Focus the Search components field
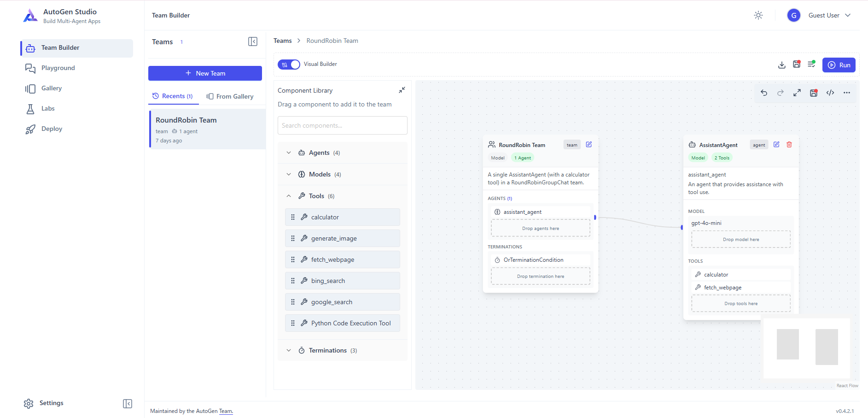This screenshot has width=868, height=418. (342, 125)
